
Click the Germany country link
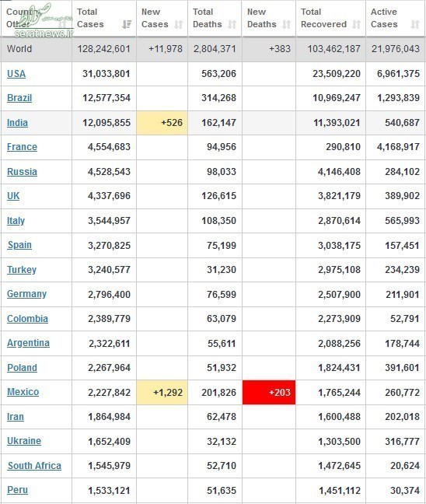click(x=26, y=294)
